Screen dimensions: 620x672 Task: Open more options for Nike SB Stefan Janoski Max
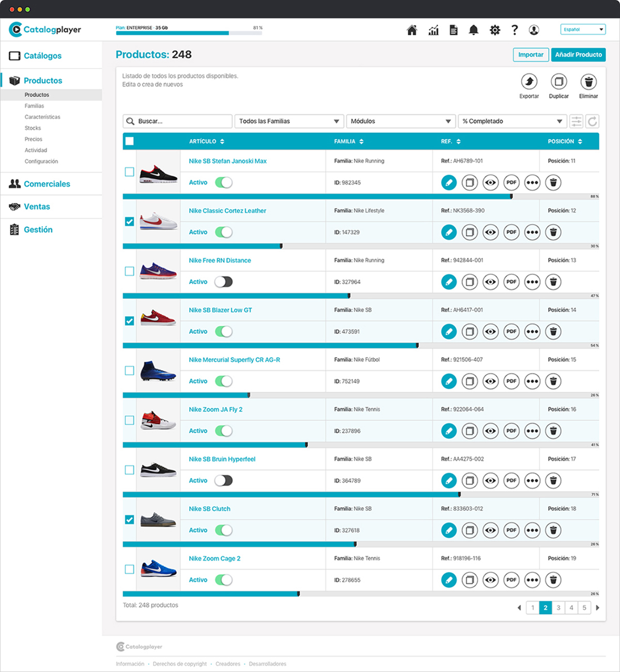[532, 182]
